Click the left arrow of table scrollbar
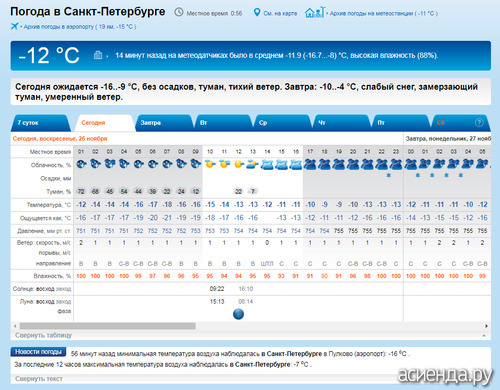 15,326
